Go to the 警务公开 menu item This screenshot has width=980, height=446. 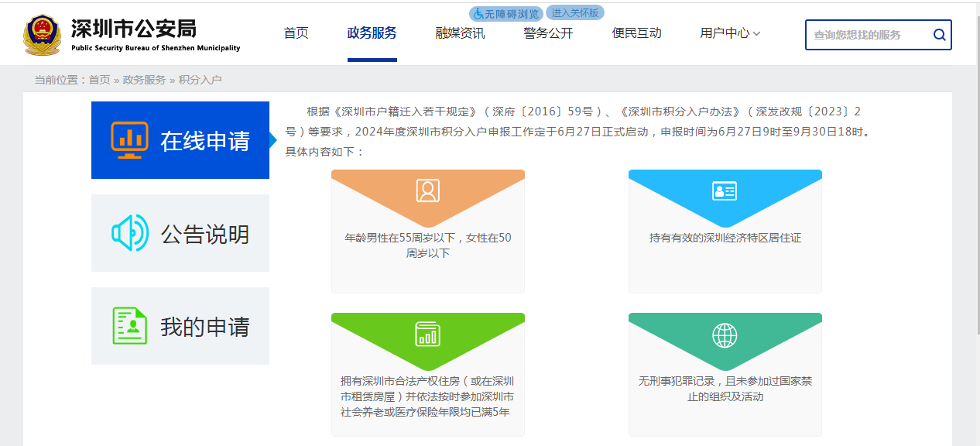(548, 33)
